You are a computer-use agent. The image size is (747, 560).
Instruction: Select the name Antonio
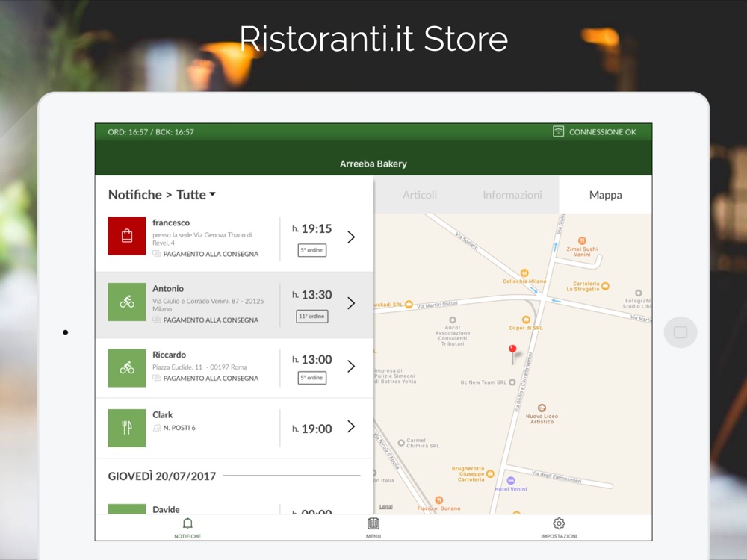click(x=167, y=288)
